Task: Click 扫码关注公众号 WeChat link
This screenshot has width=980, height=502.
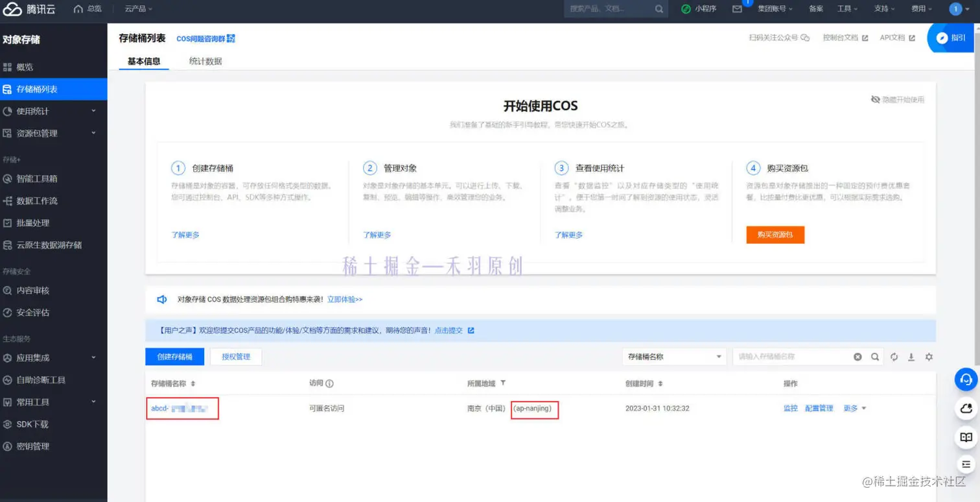Action: pos(779,38)
